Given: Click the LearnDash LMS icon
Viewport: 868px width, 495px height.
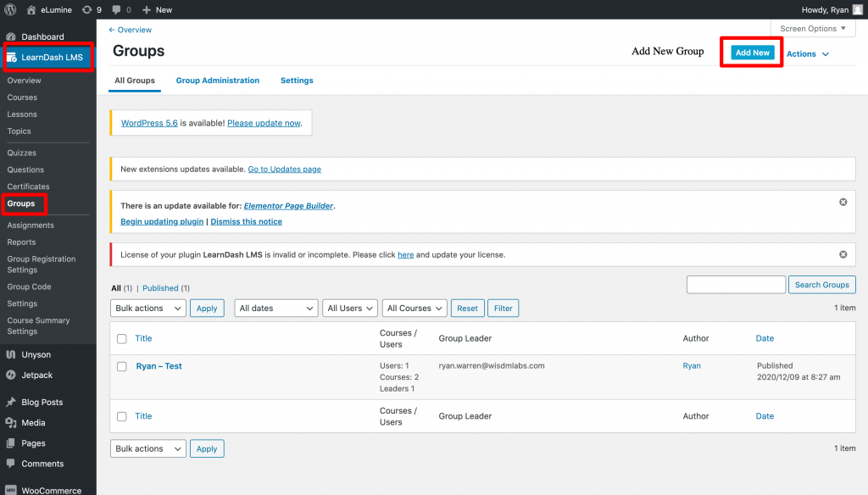Looking at the screenshot, I should tap(12, 57).
